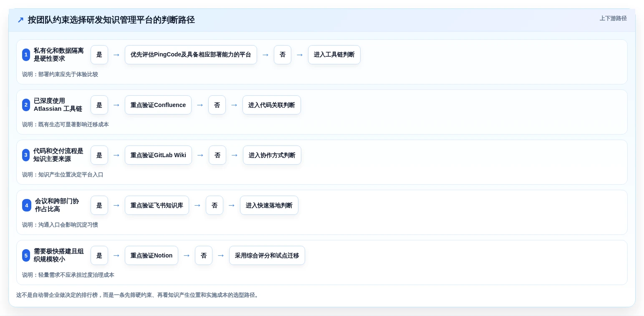Click the step 2 number badge
The width and height of the screenshot is (644, 316).
(26, 105)
